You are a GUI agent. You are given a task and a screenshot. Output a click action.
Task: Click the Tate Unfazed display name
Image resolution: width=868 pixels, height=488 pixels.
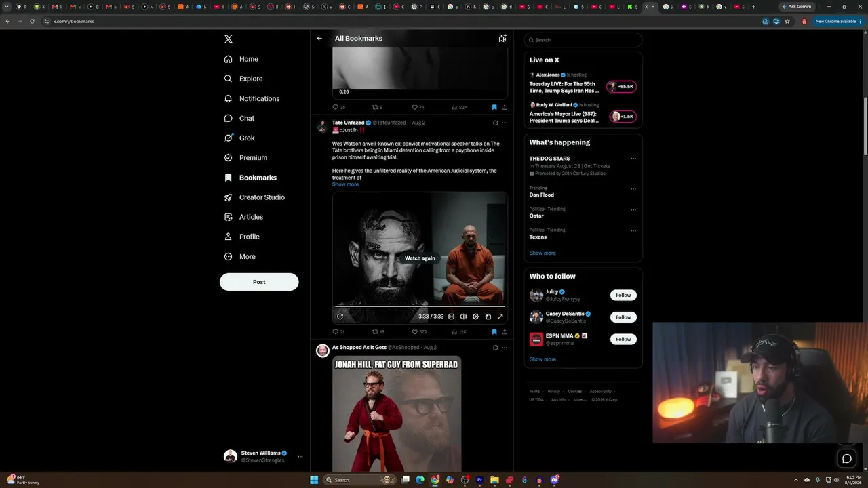(348, 123)
